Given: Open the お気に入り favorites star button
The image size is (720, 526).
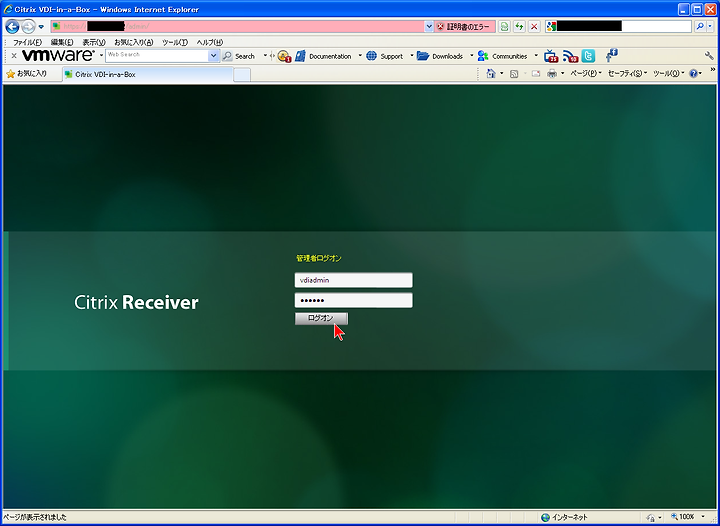Looking at the screenshot, I should [27, 73].
